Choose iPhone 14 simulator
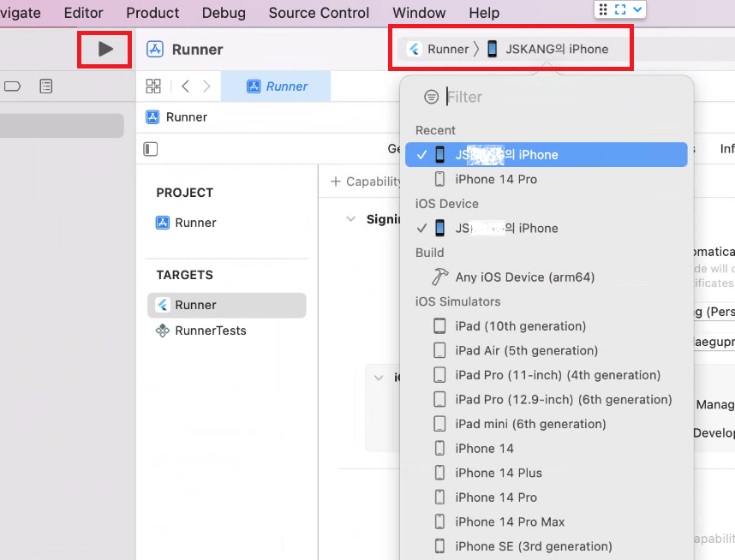 coord(546,449)
